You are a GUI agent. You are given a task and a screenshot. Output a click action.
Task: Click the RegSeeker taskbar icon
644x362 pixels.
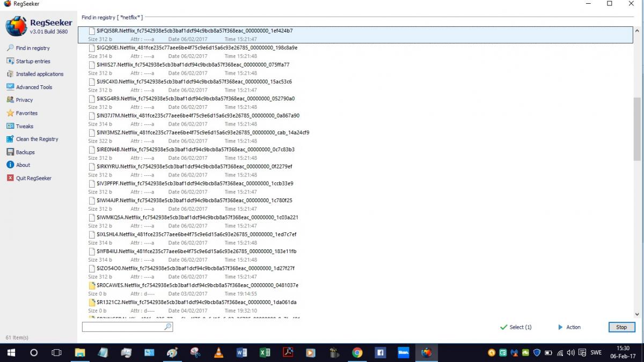427,353
